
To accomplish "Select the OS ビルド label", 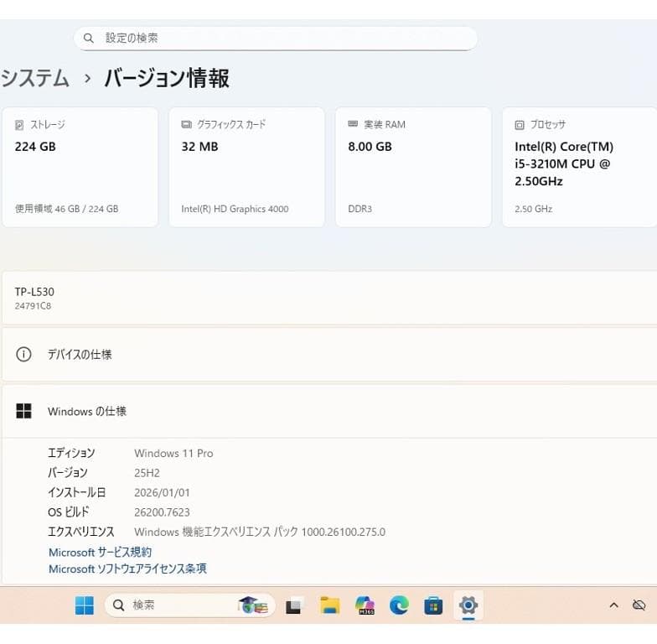I will 69,512.
